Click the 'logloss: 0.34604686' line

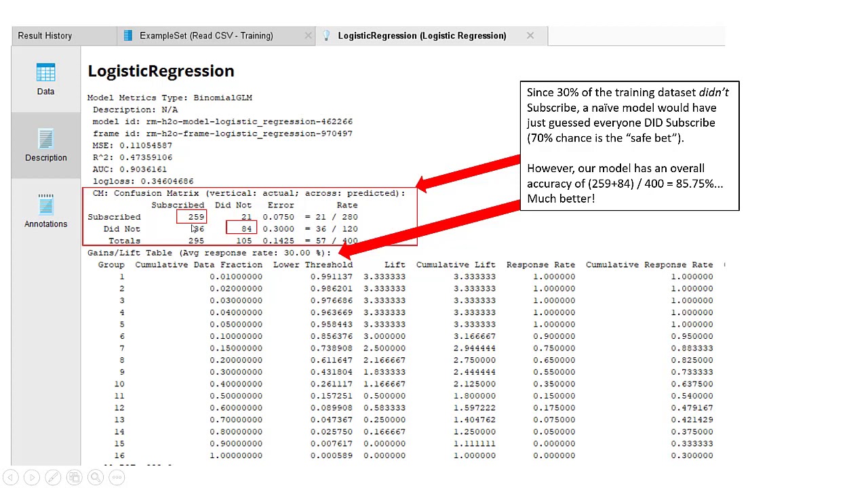click(x=143, y=181)
